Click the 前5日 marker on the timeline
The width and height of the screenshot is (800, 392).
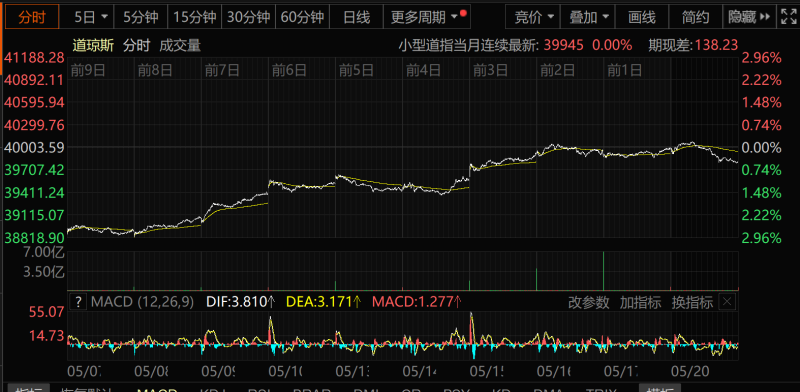[356, 70]
